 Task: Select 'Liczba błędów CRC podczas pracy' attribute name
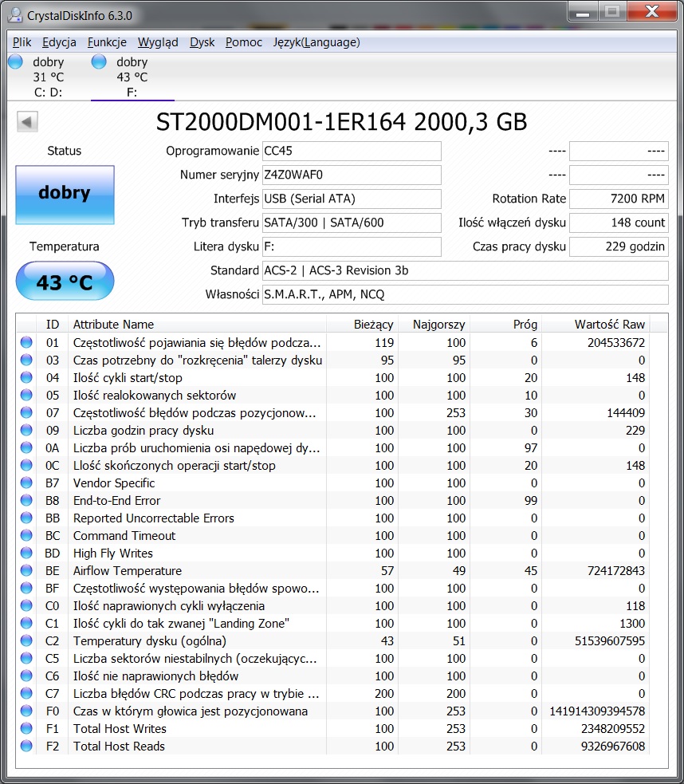point(196,694)
